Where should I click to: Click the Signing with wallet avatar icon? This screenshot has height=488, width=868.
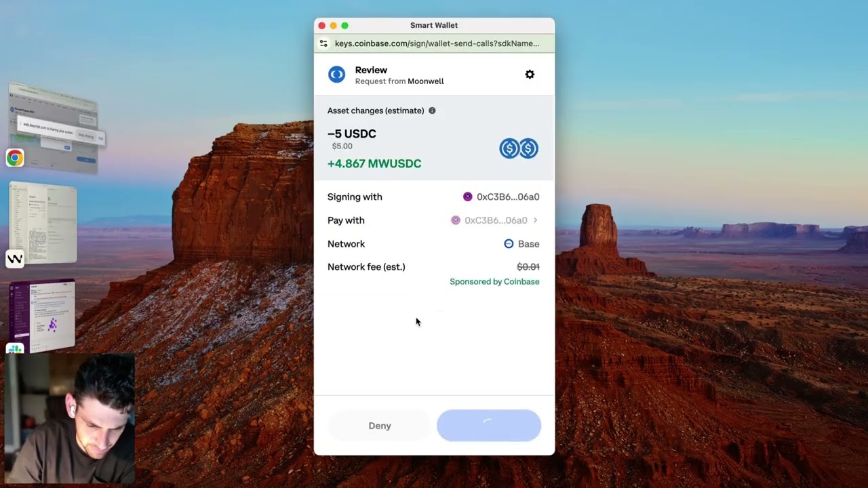point(467,197)
